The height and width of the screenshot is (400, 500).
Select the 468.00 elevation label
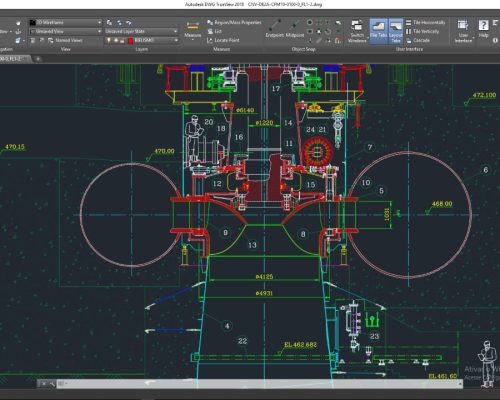[x=442, y=204]
